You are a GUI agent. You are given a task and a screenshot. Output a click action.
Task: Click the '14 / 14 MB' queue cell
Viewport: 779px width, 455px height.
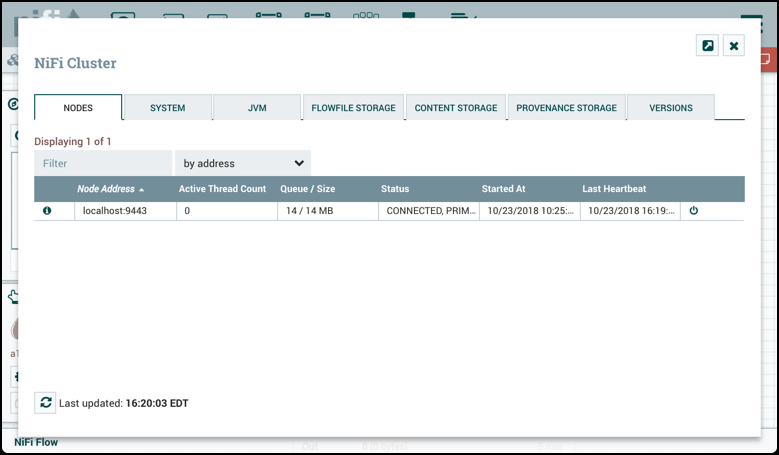point(328,211)
